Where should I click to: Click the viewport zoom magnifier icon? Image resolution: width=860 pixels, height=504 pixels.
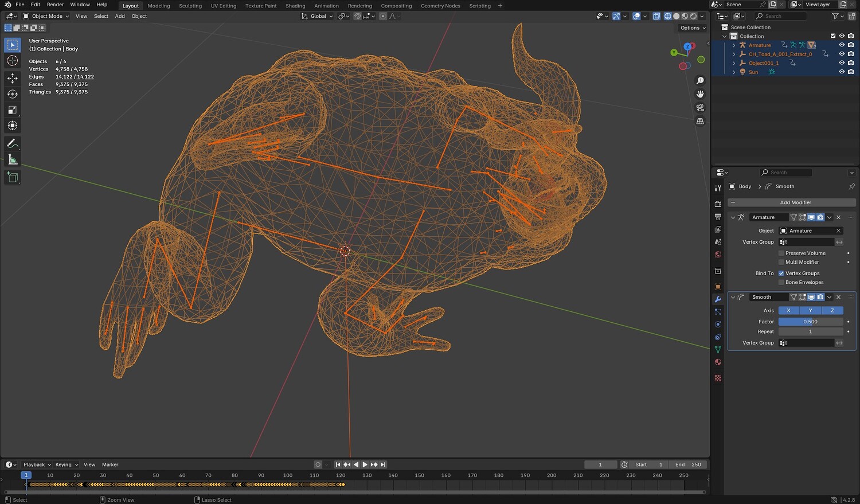pos(700,81)
